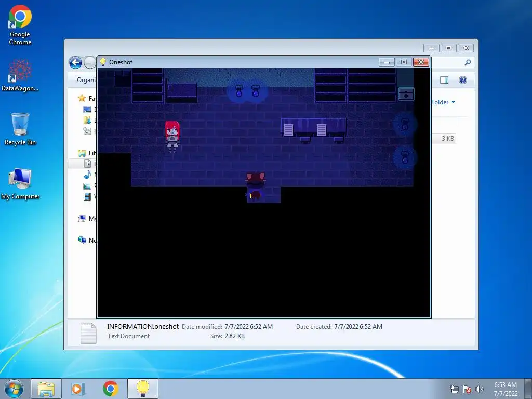
Task: Minimize the Oneshot game window
Action: pos(387,62)
